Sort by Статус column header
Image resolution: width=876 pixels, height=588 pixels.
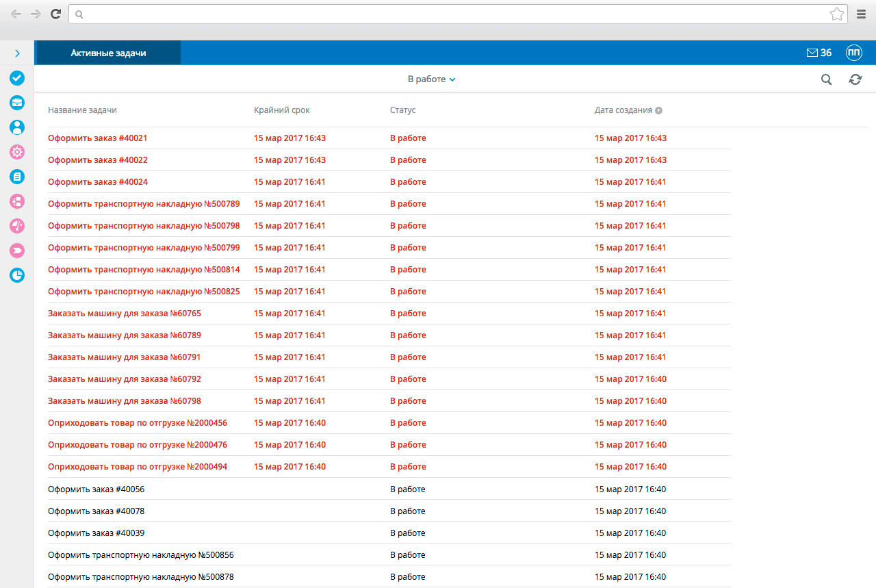(x=403, y=110)
